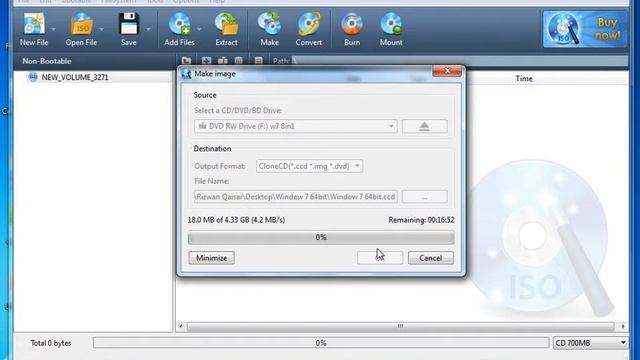Click the Remaining: 00:16:52 text
This screenshot has width=640, height=360.
(421, 220)
